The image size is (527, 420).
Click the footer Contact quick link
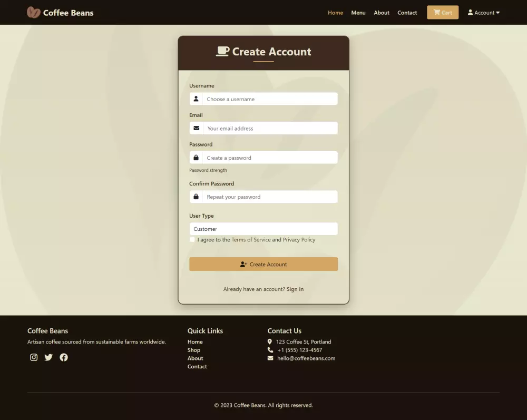pyautogui.click(x=197, y=367)
